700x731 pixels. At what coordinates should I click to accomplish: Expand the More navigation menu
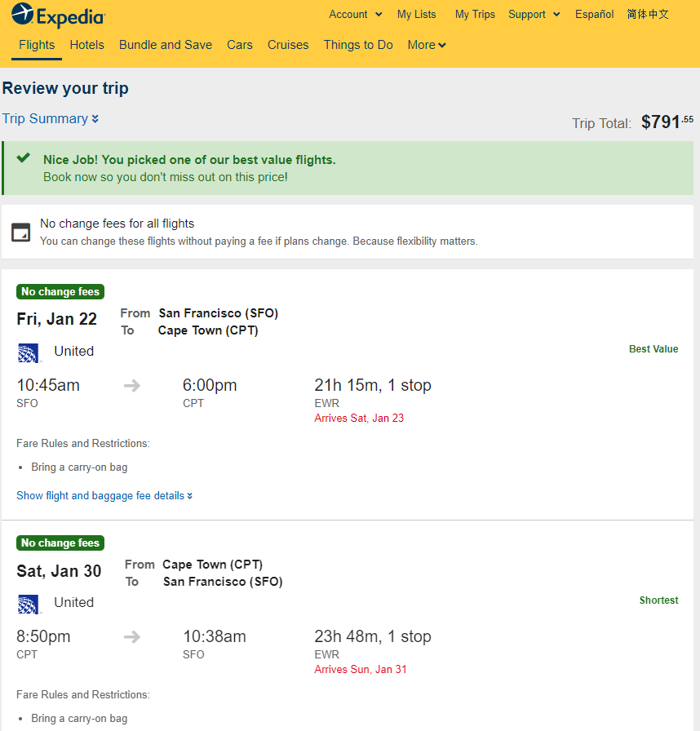pyautogui.click(x=427, y=45)
